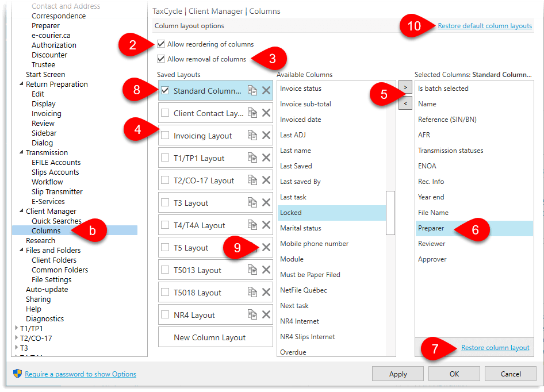Click the shield icon beside password link
The height and width of the screenshot is (392, 544).
coord(17,374)
